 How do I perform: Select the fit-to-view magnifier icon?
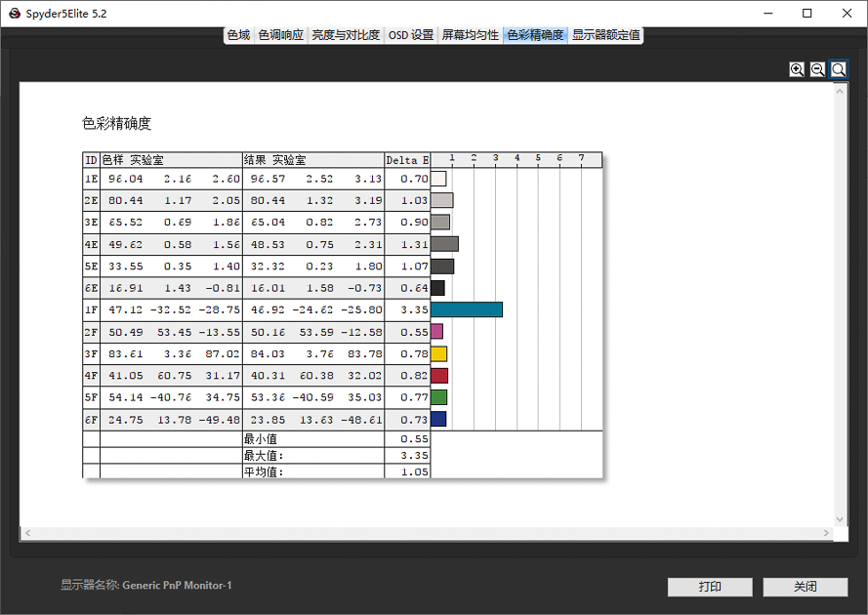[839, 69]
